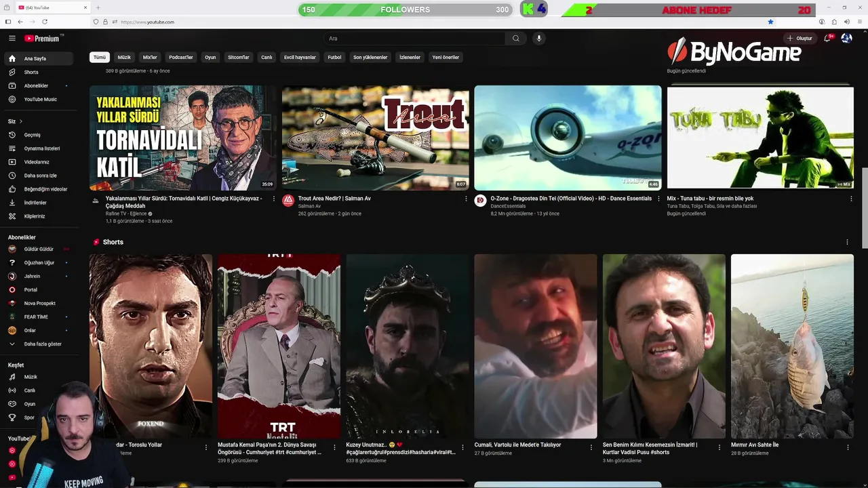Open the browser application menu
This screenshot has width=868, height=488.
tap(859, 22)
